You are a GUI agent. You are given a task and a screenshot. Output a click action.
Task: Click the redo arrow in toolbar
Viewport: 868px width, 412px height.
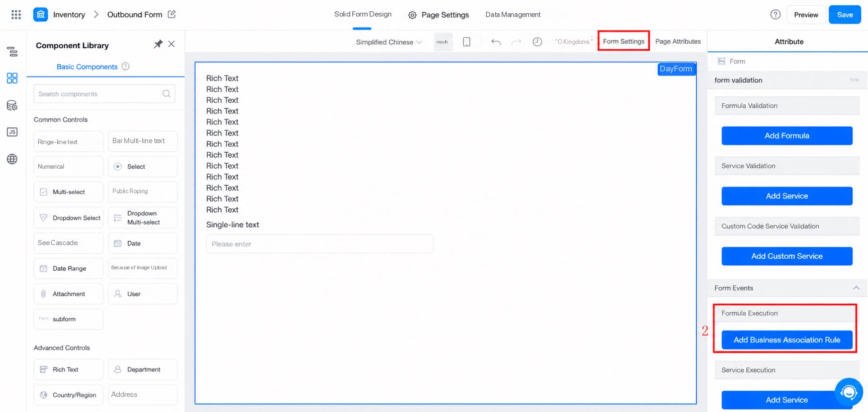pos(516,42)
